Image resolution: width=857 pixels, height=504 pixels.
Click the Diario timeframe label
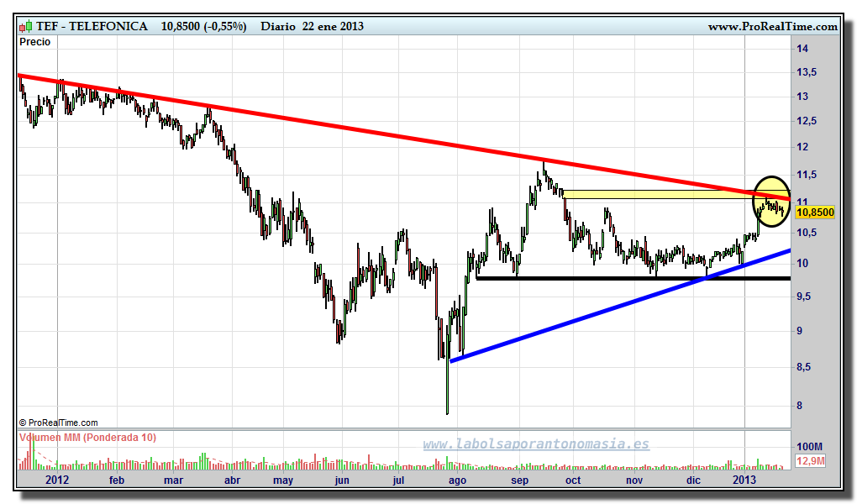[x=278, y=27]
